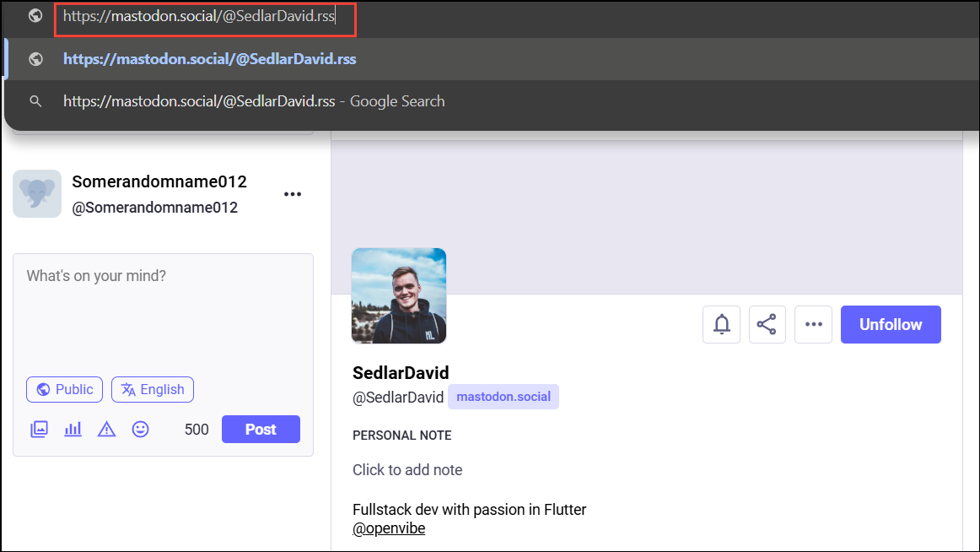Toggle the content warning icon

point(107,429)
